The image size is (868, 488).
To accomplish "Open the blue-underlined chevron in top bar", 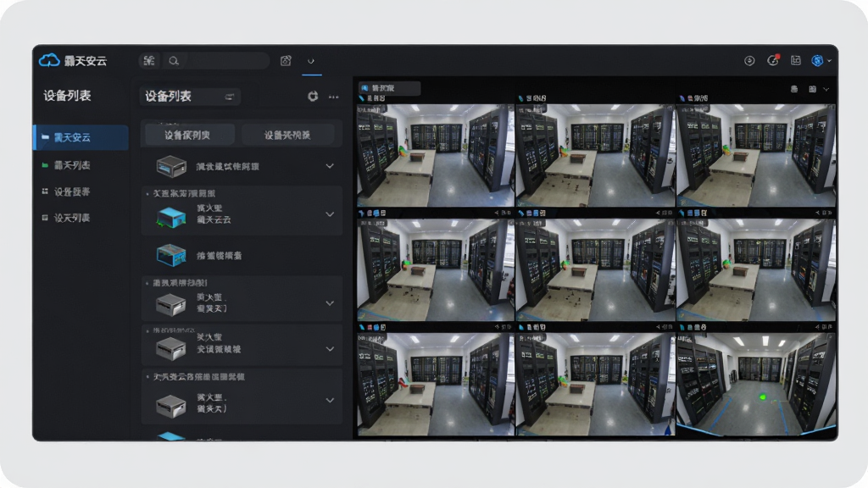I will (311, 61).
